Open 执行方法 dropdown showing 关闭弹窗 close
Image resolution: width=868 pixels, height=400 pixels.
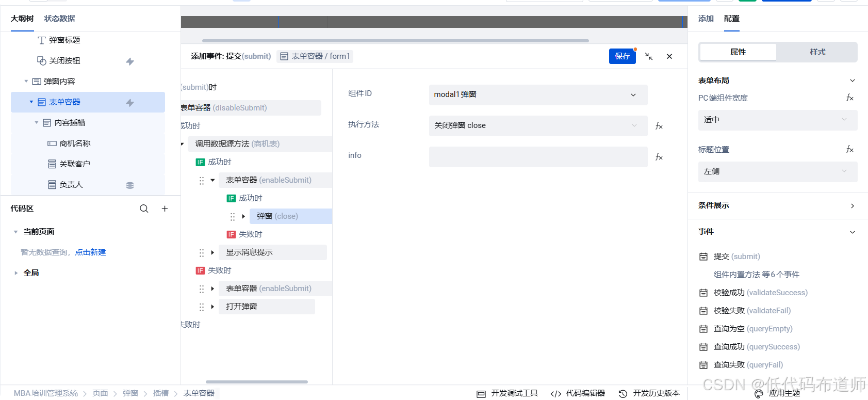538,126
